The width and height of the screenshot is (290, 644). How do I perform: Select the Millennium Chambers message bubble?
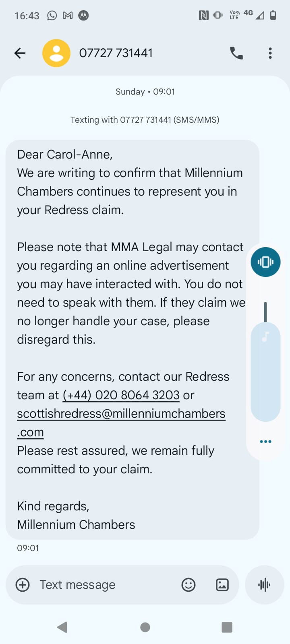click(133, 339)
